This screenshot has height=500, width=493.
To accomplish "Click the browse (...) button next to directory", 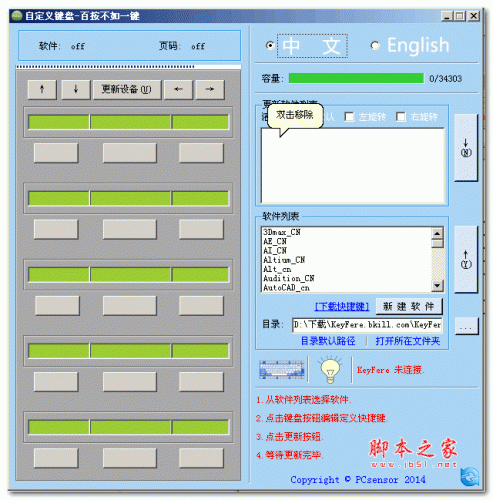I will (x=466, y=326).
